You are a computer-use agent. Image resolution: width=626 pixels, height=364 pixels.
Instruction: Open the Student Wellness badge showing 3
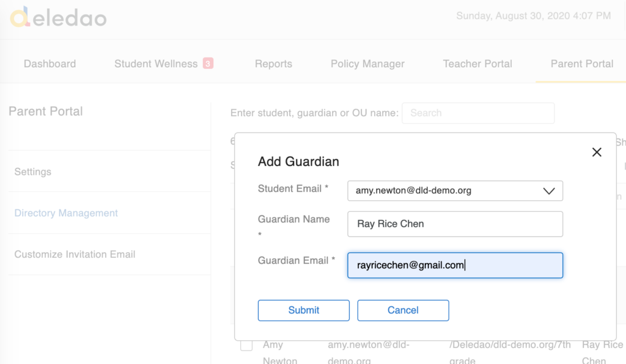(x=208, y=64)
